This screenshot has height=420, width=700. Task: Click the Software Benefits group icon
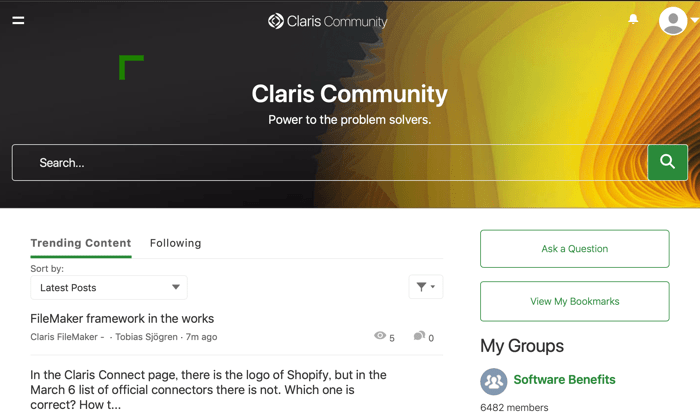point(494,382)
